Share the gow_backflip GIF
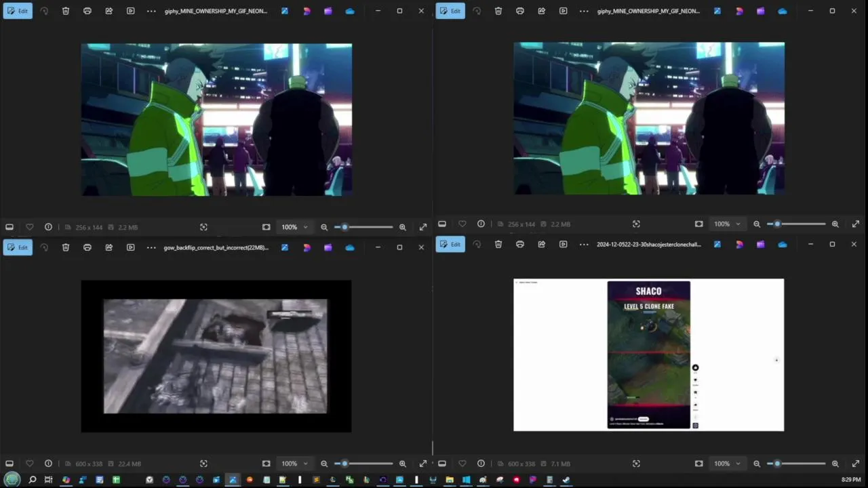 tap(109, 247)
